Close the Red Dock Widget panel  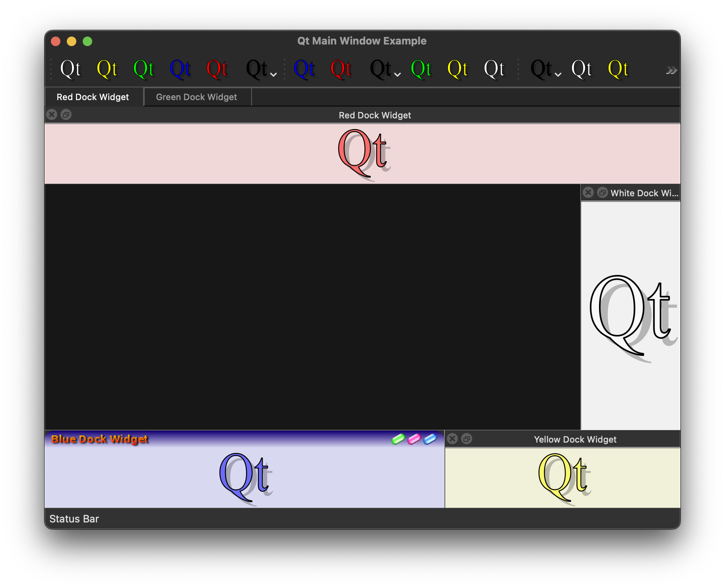point(52,114)
